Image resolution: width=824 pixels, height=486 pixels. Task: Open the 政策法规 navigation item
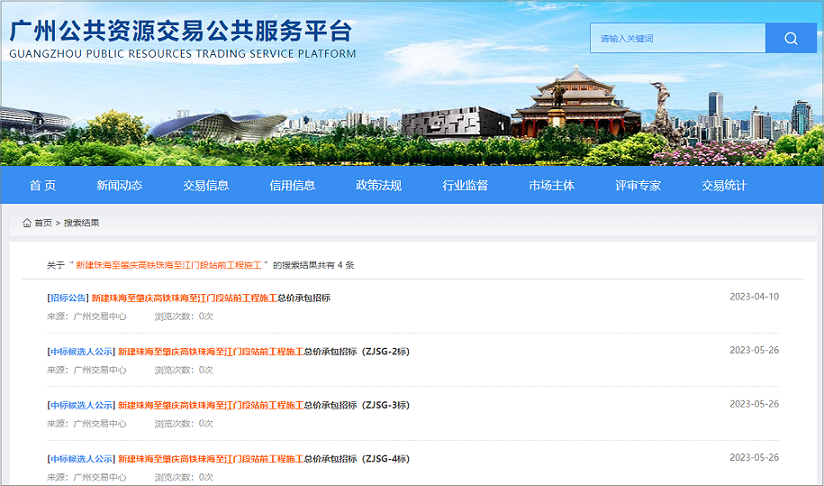(x=379, y=185)
